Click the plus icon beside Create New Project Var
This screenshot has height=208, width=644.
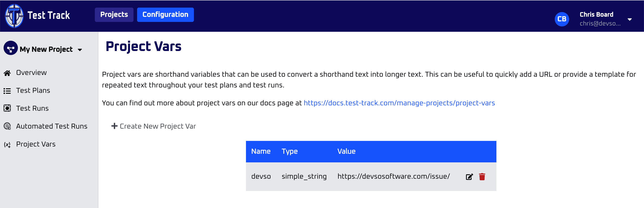tap(114, 126)
